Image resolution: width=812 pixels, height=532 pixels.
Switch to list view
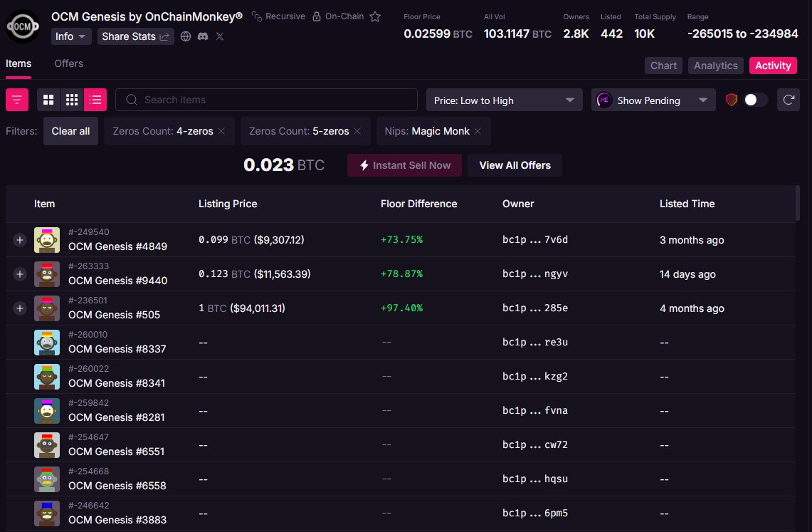95,100
